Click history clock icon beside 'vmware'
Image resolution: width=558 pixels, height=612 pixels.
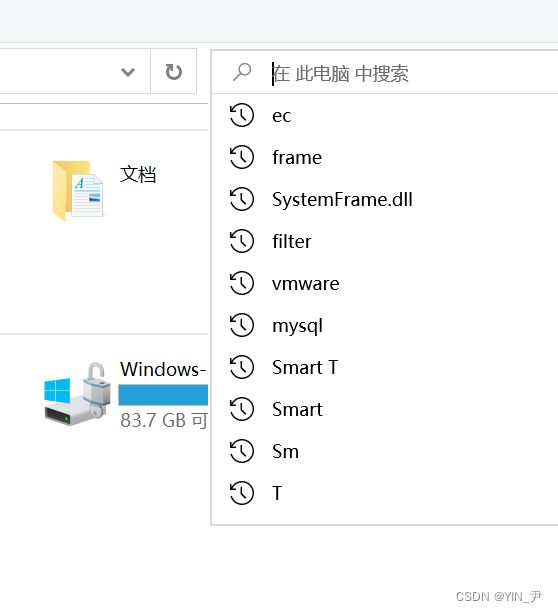(242, 283)
